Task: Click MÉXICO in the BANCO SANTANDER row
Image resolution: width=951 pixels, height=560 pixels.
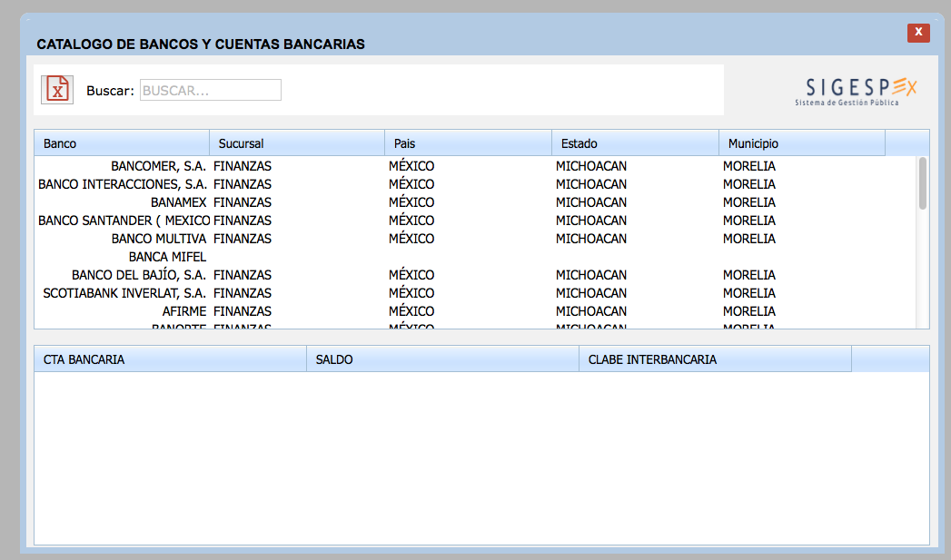Action: coord(411,221)
